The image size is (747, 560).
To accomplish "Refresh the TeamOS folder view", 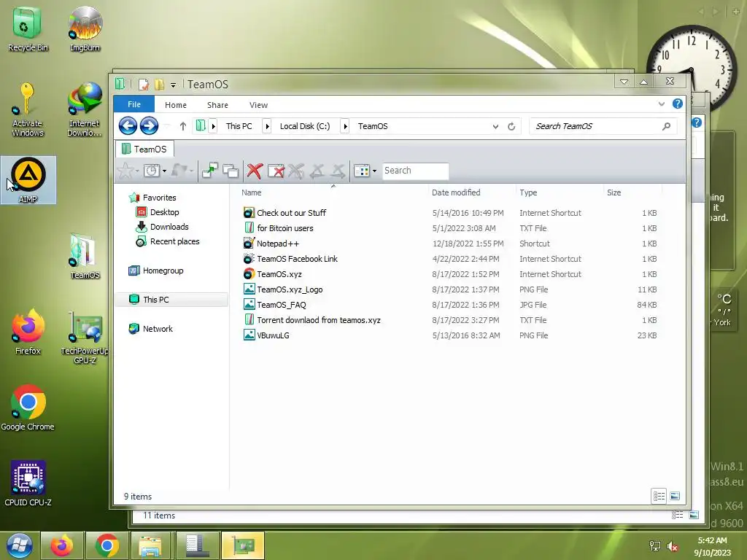I will coord(511,126).
